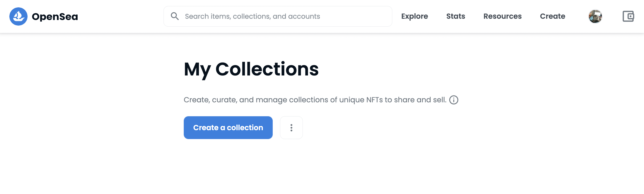Focus the search items and collections field
The height and width of the screenshot is (194, 644).
(278, 16)
